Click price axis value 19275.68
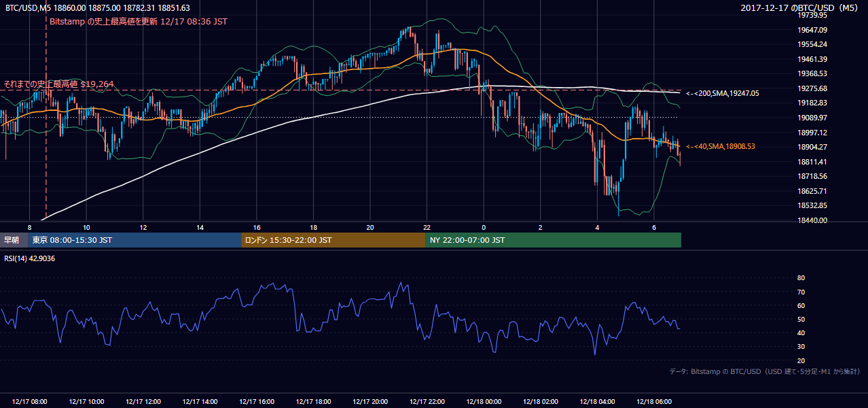The image size is (868, 408). point(812,88)
